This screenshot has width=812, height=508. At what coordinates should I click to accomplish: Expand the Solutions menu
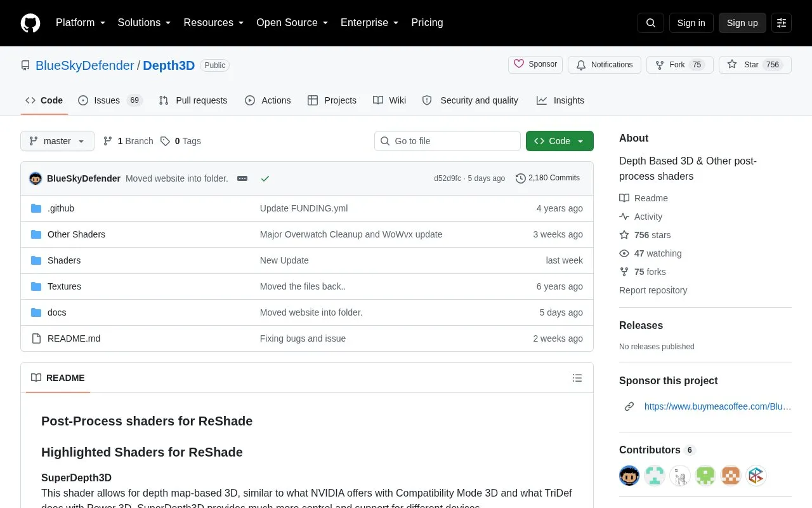[x=145, y=23]
